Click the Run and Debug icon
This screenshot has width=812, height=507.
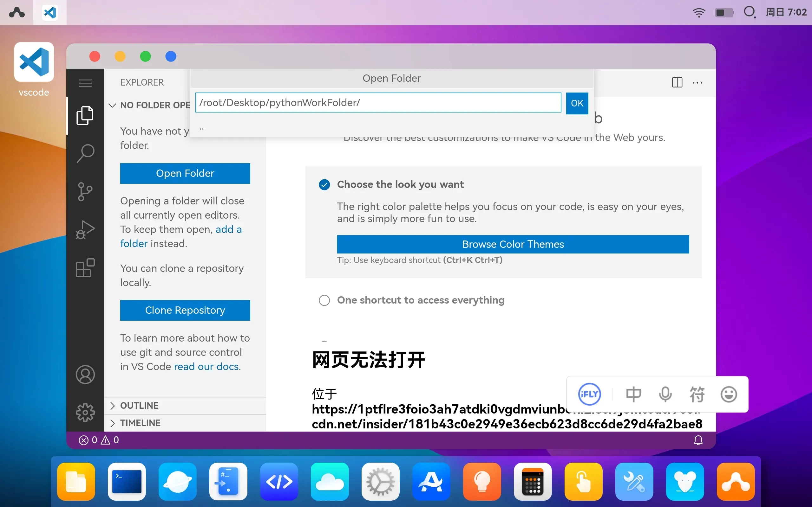(x=85, y=229)
